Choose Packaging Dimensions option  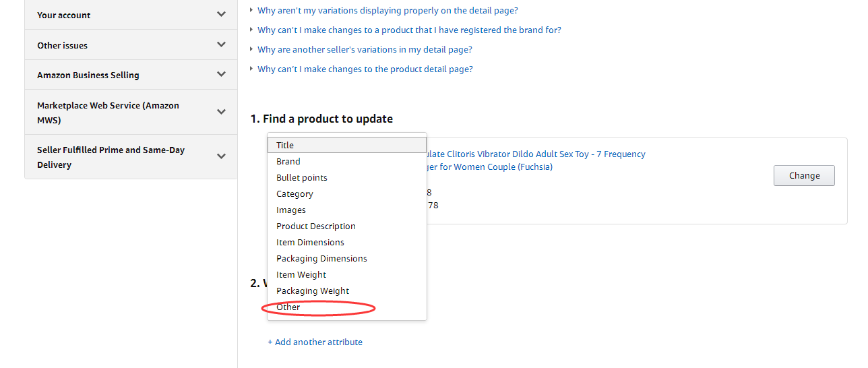tap(321, 258)
